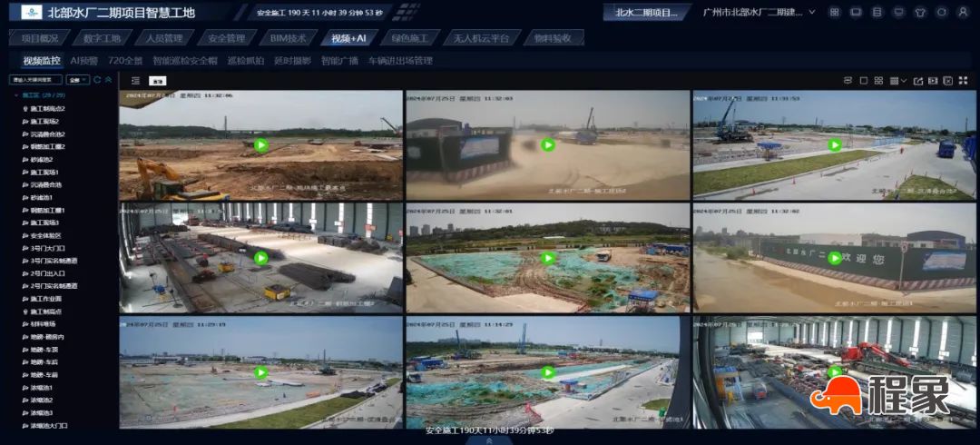980x445 pixels.
Task: Switch to 无人机云平台 tab
Action: pos(481,38)
